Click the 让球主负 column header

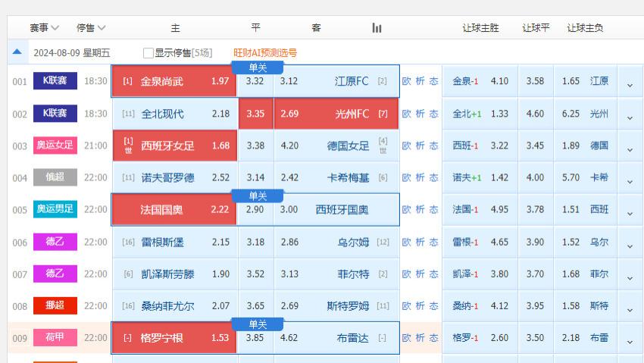pyautogui.click(x=585, y=28)
